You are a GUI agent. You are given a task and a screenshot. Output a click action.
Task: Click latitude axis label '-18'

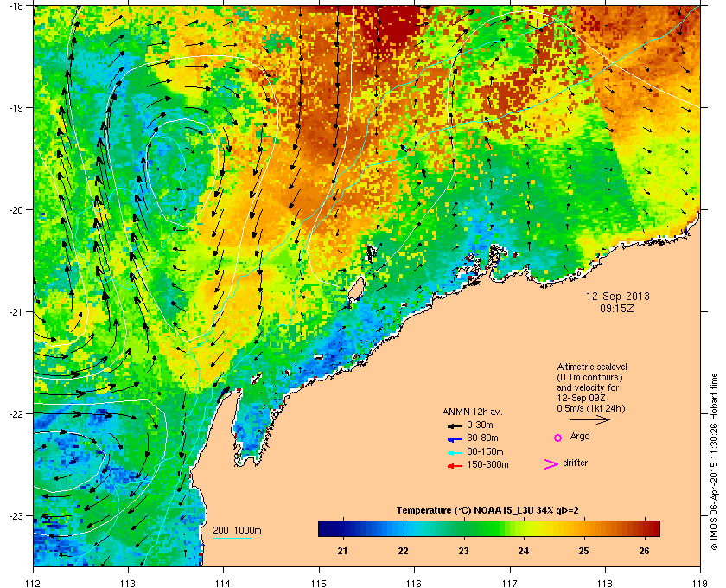tap(16, 5)
